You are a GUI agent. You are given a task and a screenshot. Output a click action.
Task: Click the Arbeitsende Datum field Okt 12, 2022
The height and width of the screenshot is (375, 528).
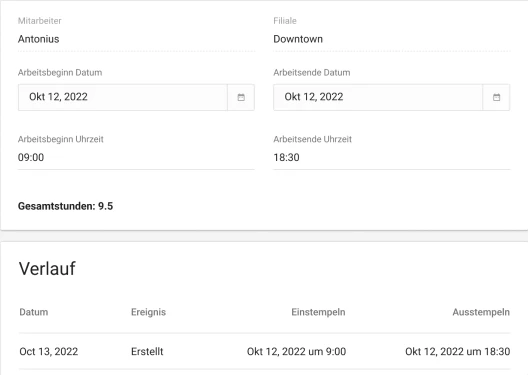[378, 97]
